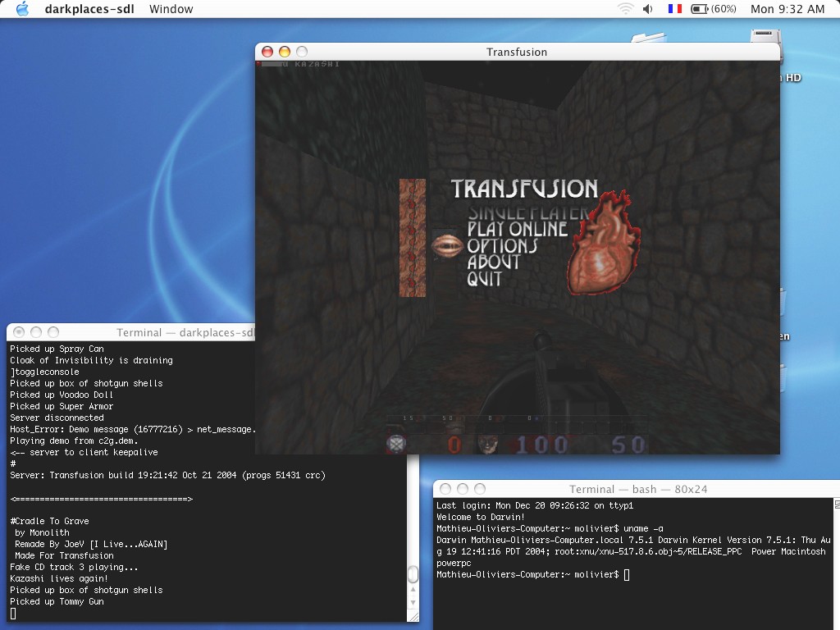Click 'Playing demo from c2g.dem.' line
The height and width of the screenshot is (630, 840).
(x=74, y=441)
